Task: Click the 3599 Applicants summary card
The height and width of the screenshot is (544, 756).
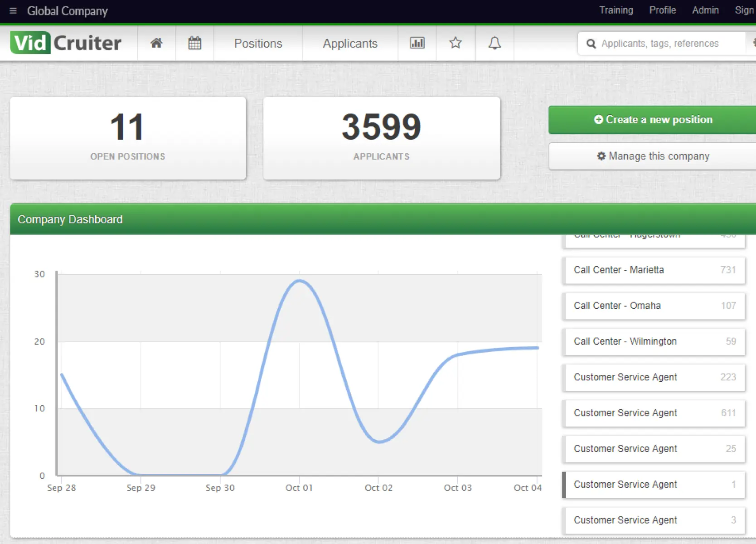Action: click(381, 137)
